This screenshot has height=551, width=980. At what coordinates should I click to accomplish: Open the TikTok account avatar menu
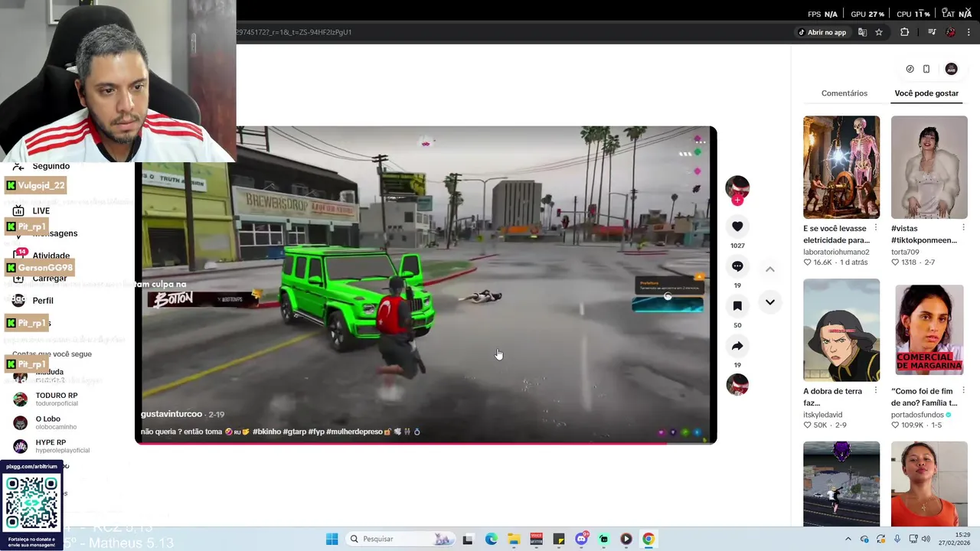click(x=951, y=69)
